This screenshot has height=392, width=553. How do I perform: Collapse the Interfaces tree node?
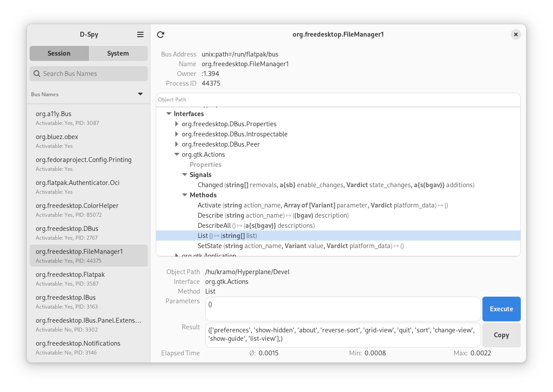point(169,114)
